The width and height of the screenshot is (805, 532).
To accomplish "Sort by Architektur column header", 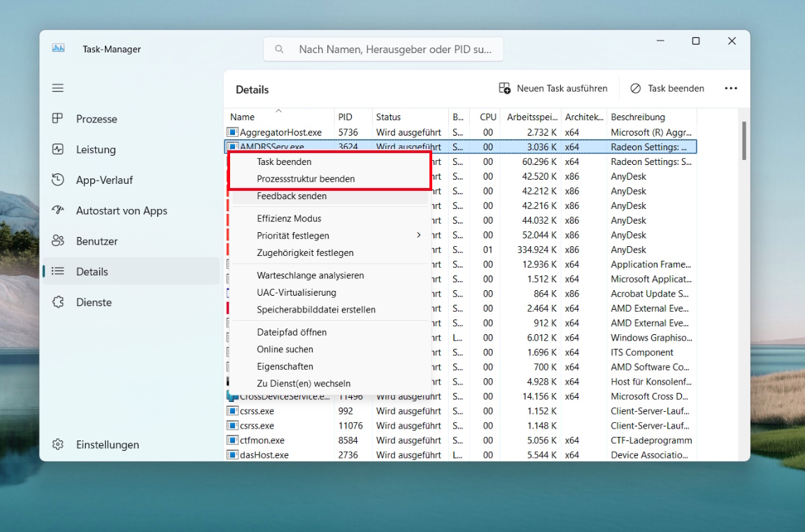I will tap(584, 117).
